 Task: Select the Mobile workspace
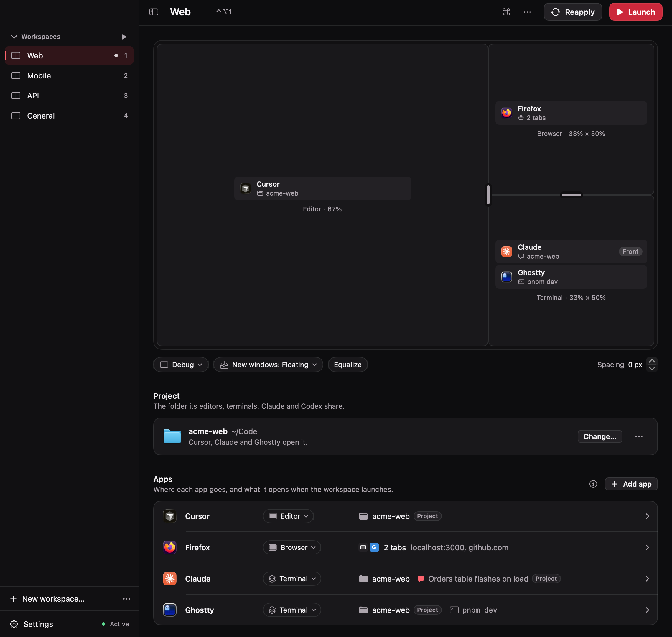69,75
